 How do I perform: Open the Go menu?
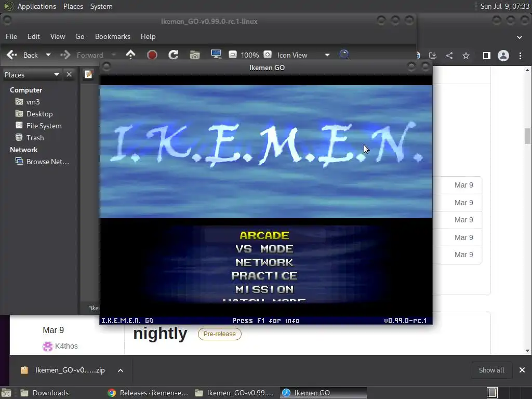point(79,36)
